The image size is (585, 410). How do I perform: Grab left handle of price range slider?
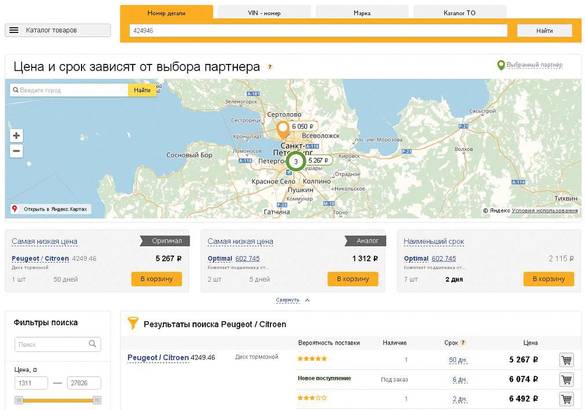coord(19,400)
